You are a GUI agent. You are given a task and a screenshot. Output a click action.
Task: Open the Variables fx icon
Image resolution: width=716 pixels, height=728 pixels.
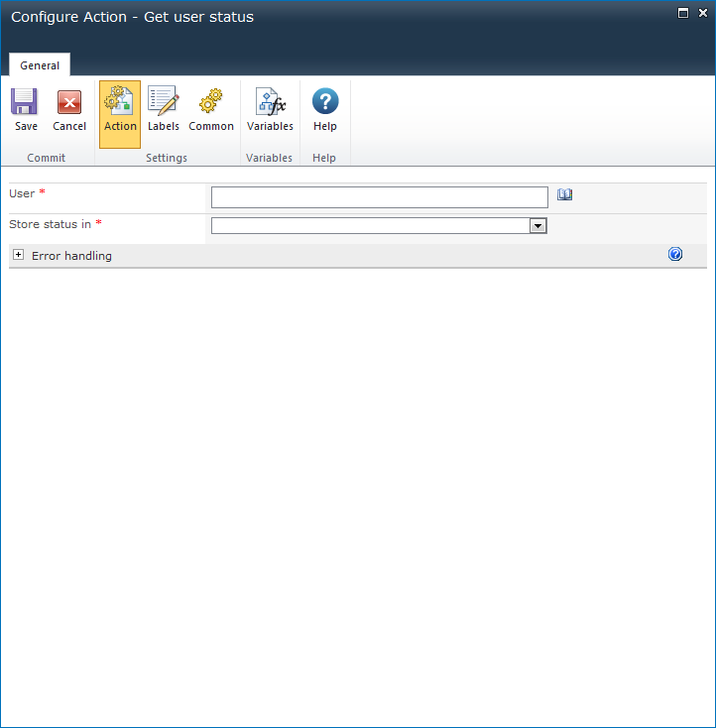[x=271, y=102]
